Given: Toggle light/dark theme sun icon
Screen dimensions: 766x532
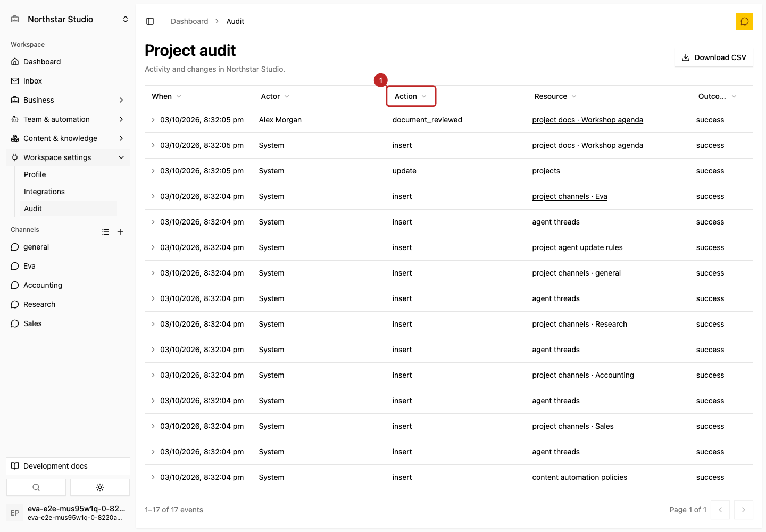Looking at the screenshot, I should pos(100,487).
